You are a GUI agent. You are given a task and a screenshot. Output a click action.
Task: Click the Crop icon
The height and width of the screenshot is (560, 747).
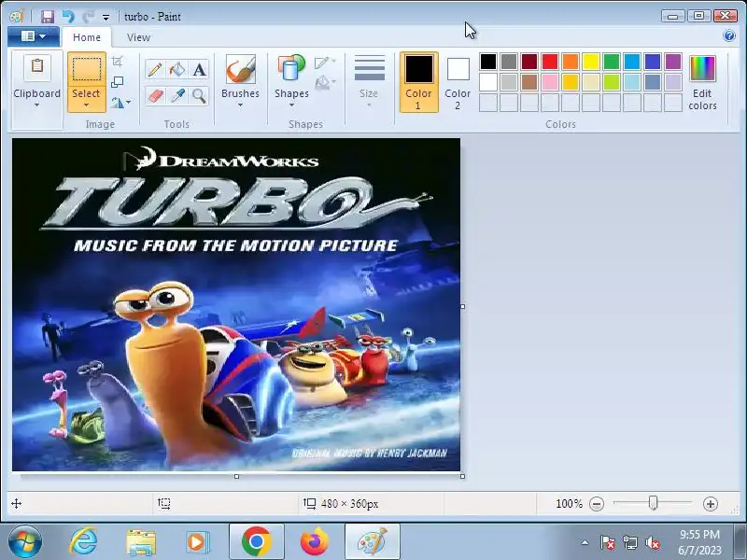(x=117, y=62)
